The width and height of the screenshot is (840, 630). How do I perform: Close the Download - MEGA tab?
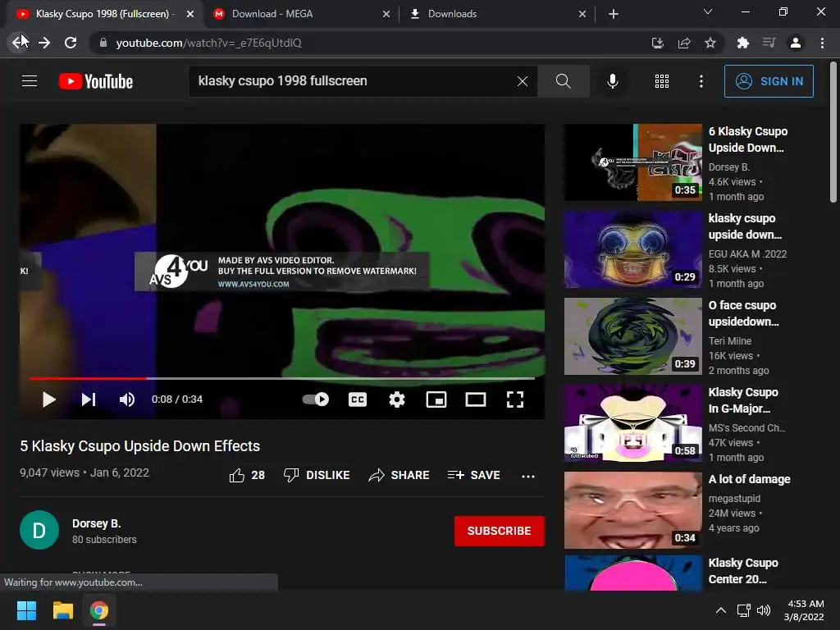coord(386,14)
